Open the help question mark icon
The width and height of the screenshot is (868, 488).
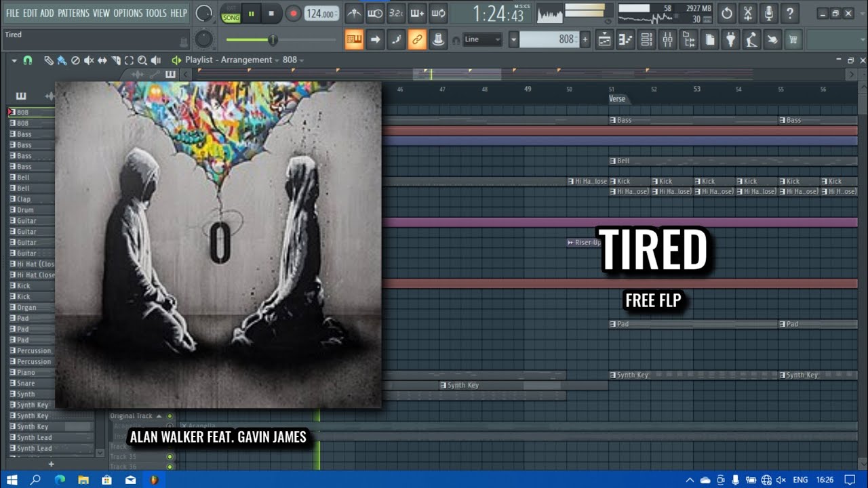(x=789, y=13)
